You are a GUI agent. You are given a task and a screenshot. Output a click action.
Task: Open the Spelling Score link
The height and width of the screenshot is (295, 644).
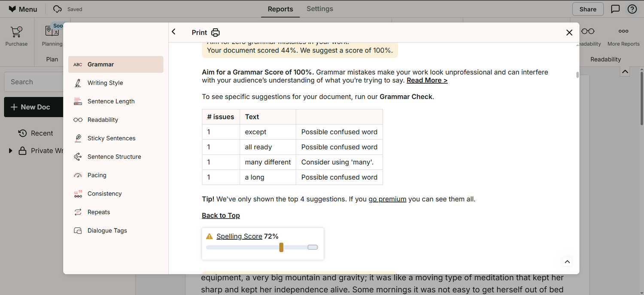tap(239, 236)
